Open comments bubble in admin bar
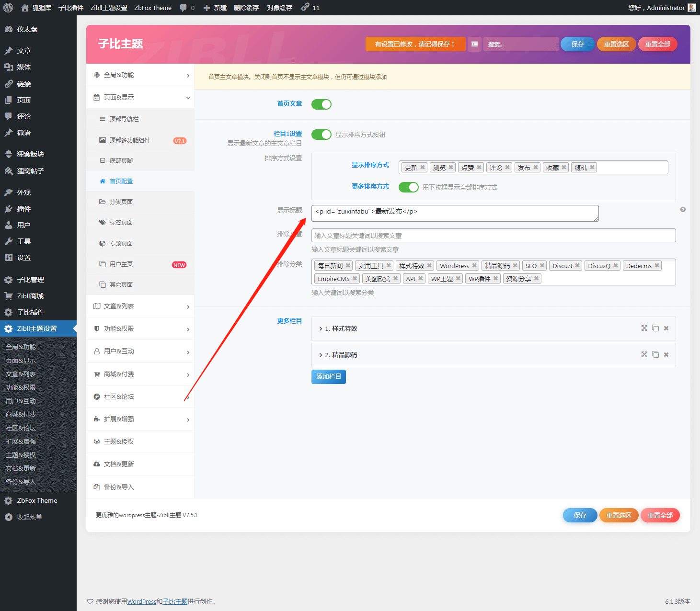The image size is (700, 611). 187,8
